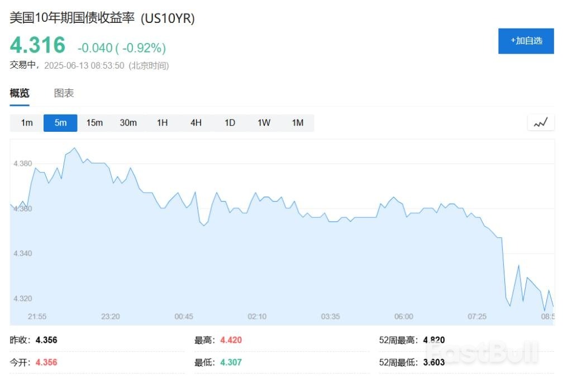Viewport: 572px width, 392px height.
Task: Select the 1W chart interval
Action: tap(263, 122)
